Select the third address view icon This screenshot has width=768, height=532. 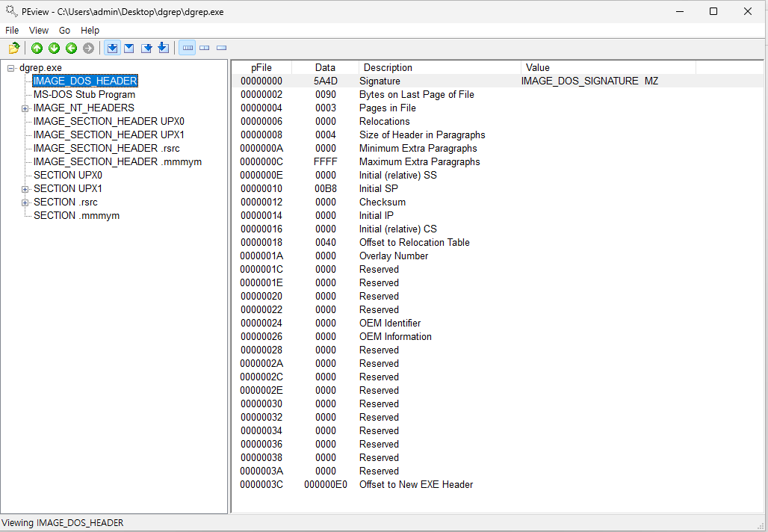point(146,48)
